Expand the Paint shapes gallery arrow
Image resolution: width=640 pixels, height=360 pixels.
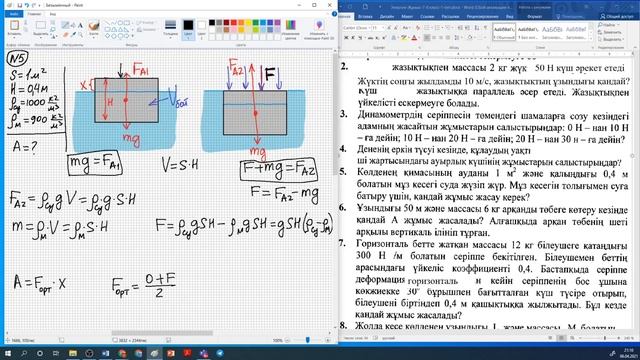[133, 36]
